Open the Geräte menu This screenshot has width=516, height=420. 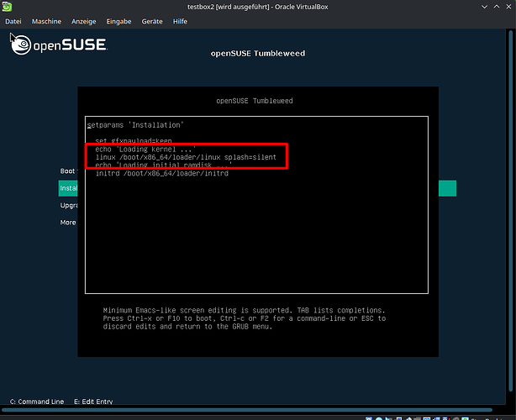coord(152,21)
